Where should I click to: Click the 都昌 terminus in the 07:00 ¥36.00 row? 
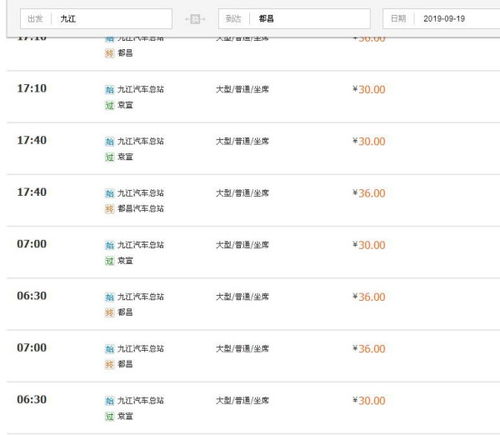(125, 364)
